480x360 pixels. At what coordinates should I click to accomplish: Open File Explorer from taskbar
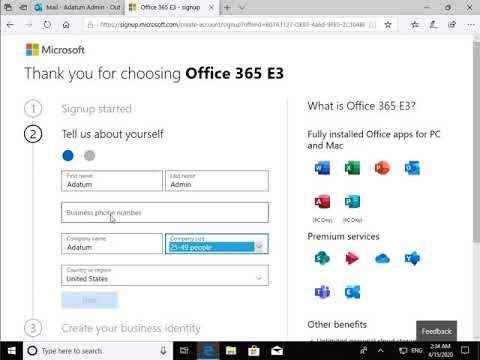click(x=231, y=351)
